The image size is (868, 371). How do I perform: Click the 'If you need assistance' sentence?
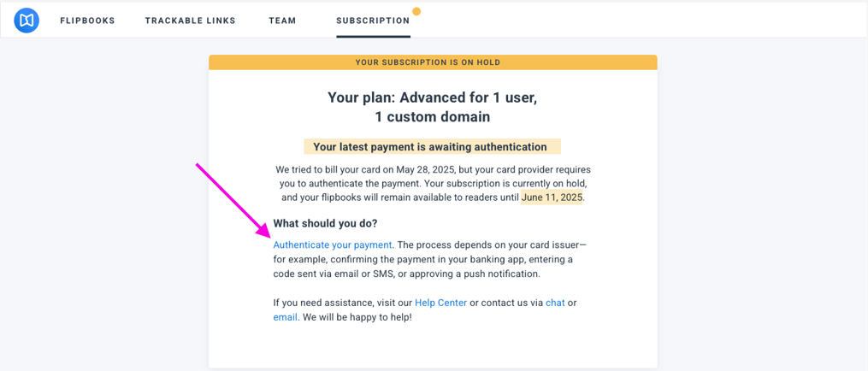coord(342,303)
